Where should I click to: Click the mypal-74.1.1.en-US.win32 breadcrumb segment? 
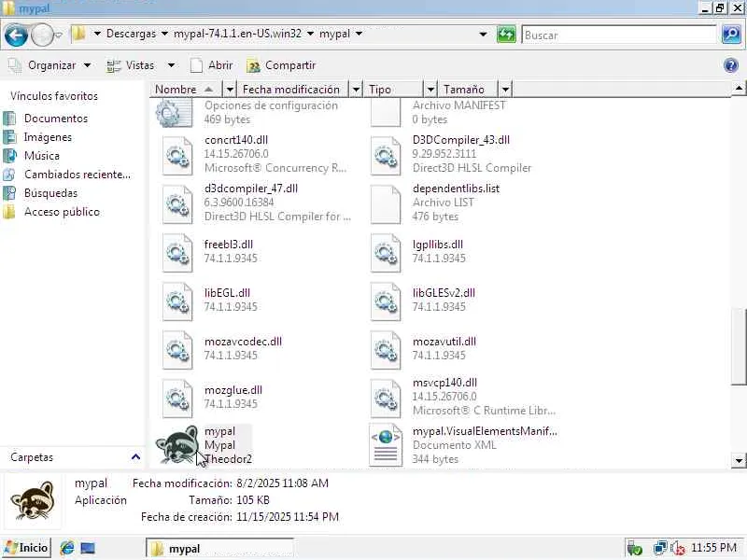tap(237, 34)
